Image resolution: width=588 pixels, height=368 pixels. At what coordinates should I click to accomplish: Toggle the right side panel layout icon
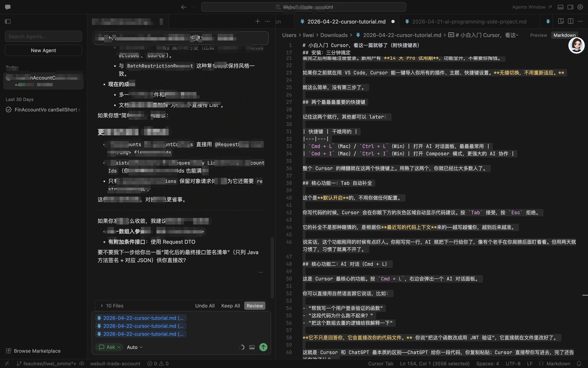[570, 7]
